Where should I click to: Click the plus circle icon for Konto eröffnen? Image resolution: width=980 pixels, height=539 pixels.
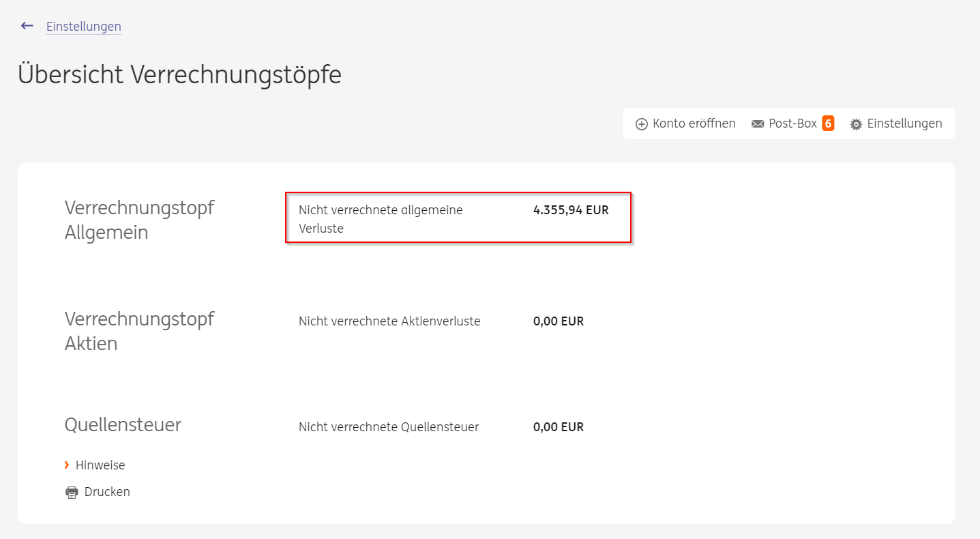(641, 124)
